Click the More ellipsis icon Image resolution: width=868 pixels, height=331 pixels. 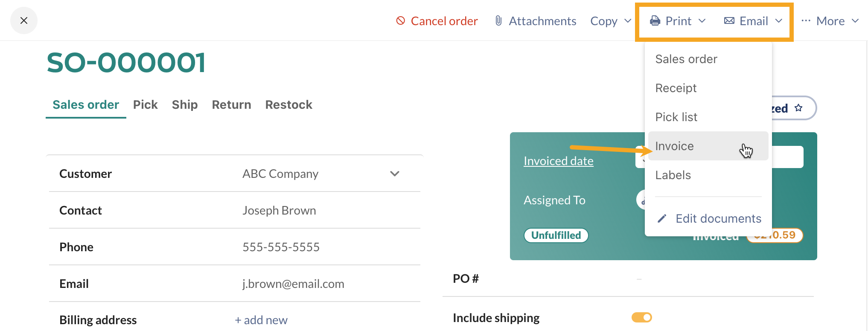(x=805, y=20)
